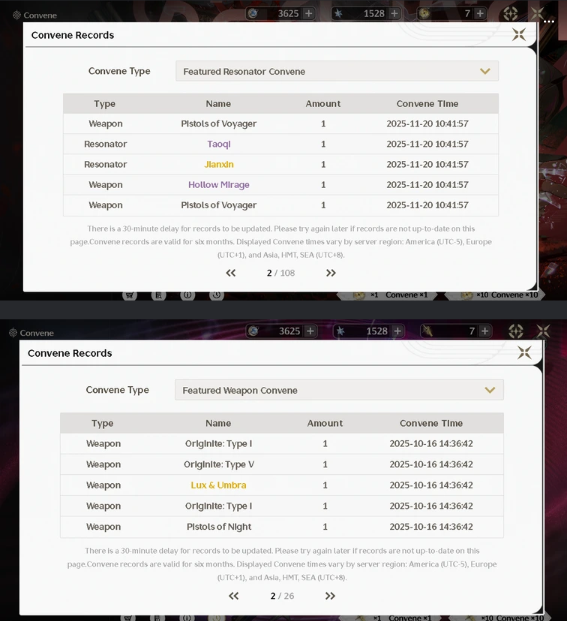
Task: Select the Taoqi resonator name
Action: tap(219, 144)
